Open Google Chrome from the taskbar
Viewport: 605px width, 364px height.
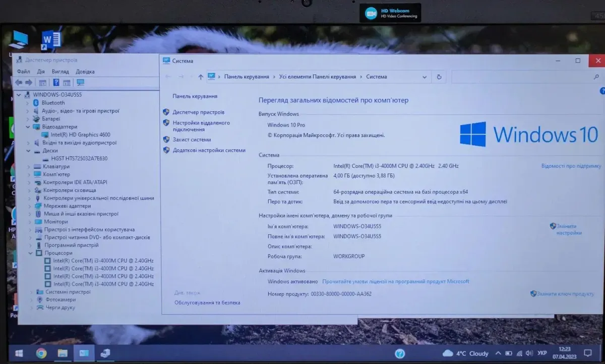coord(41,353)
